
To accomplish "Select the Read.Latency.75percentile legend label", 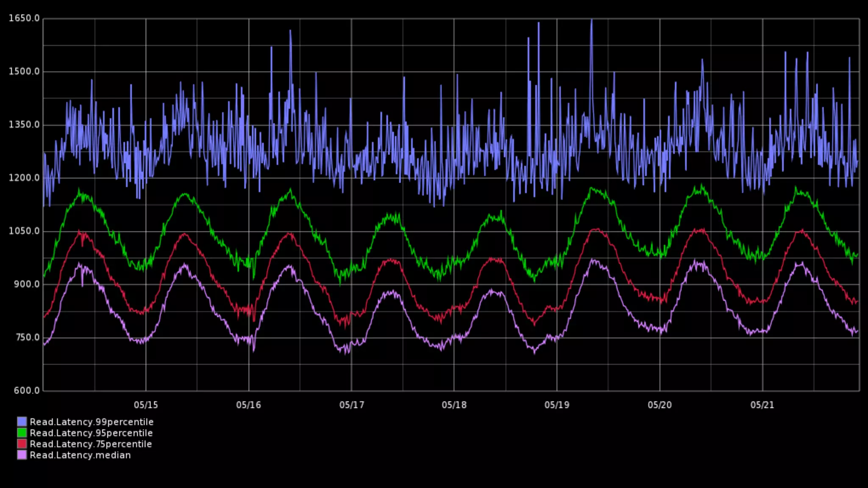I will pos(91,444).
